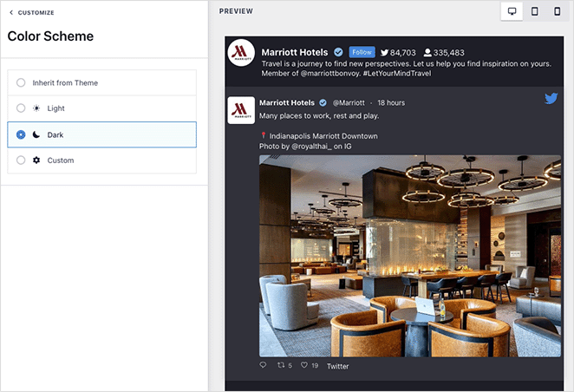The height and width of the screenshot is (392, 574).
Task: Click the moon icon beside Dark
Action: [x=36, y=134]
